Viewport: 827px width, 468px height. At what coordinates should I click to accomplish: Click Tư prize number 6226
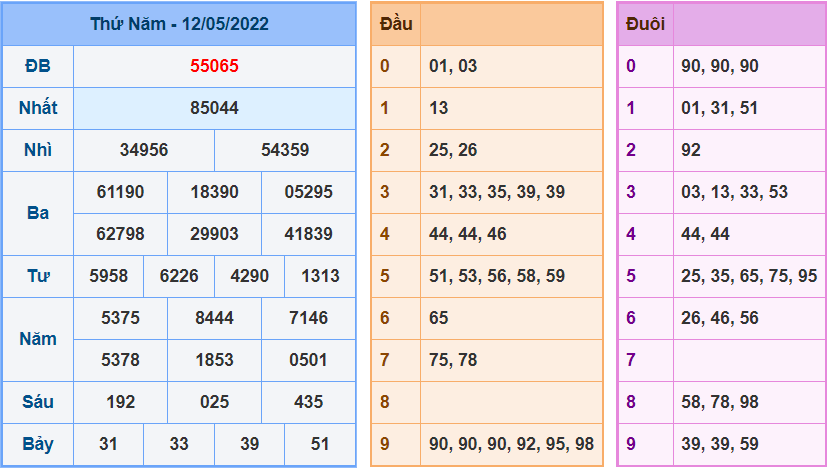pyautogui.click(x=179, y=275)
